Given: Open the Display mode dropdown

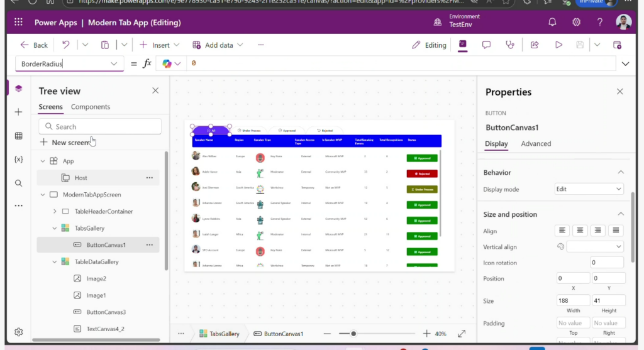Looking at the screenshot, I should point(589,189).
